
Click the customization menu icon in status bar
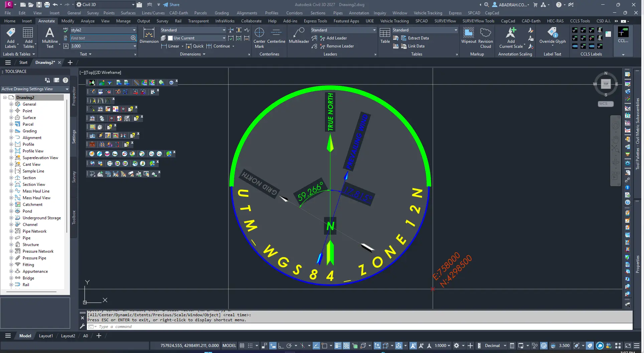[x=637, y=346]
